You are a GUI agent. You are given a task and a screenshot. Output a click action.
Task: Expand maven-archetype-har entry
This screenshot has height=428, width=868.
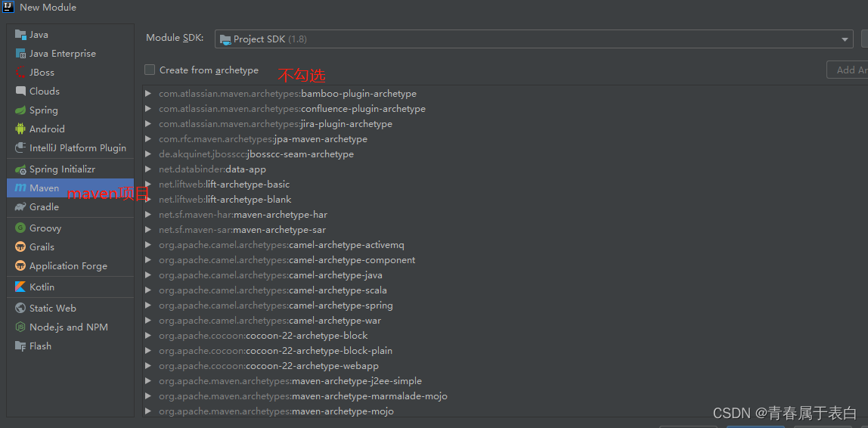coord(147,214)
